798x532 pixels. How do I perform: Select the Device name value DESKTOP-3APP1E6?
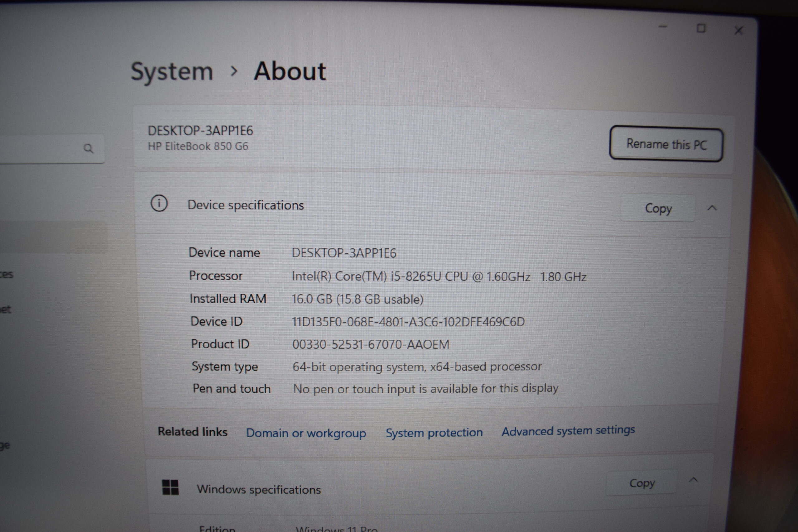click(x=344, y=253)
